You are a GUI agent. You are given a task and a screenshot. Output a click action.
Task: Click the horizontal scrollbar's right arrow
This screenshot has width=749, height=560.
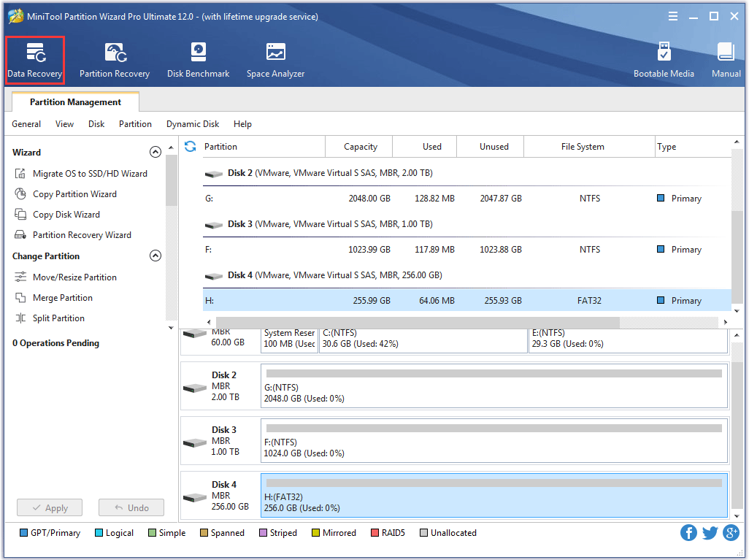tap(725, 321)
